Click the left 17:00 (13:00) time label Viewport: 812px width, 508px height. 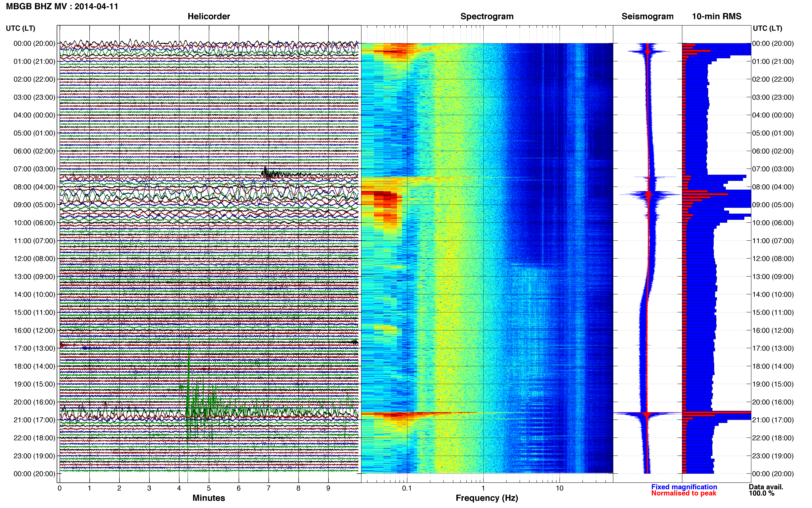[x=34, y=348]
